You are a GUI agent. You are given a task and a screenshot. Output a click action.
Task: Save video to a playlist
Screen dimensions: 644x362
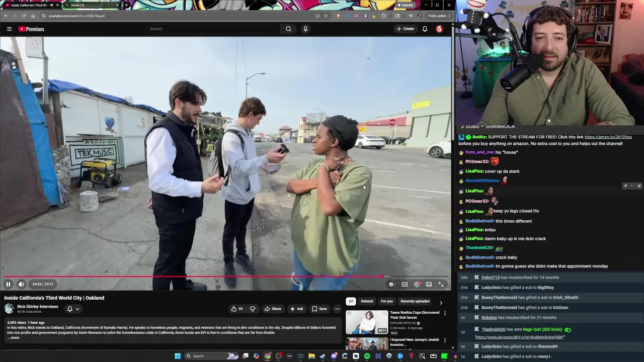pos(319,309)
